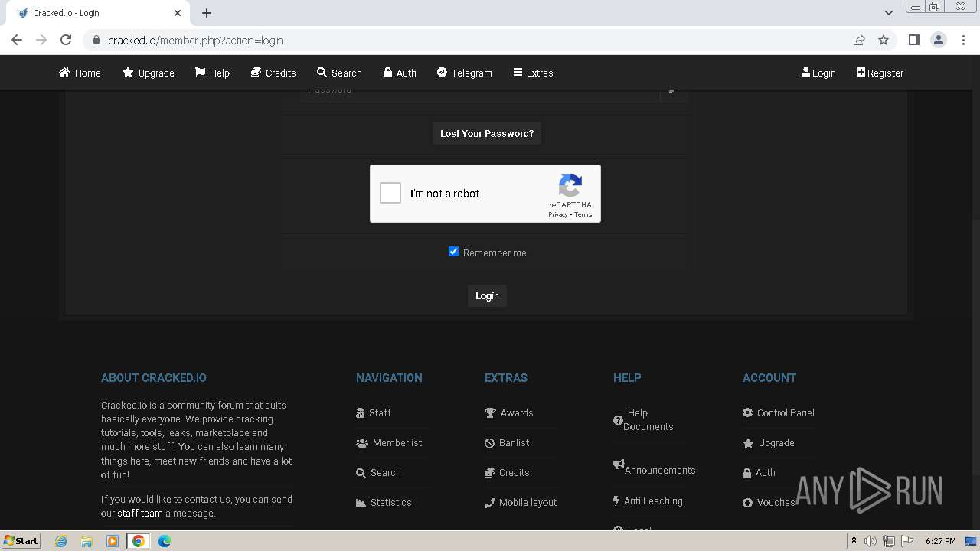Open the Home navigation link
Viewport: 980px width, 551px height.
coord(80,73)
